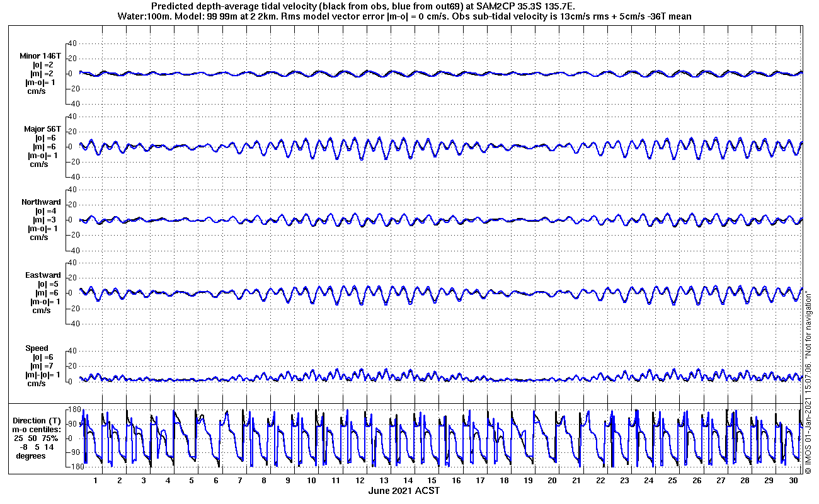Click the '20' tick of the Northward panel
The height and width of the screenshot is (504, 819).
(71, 205)
